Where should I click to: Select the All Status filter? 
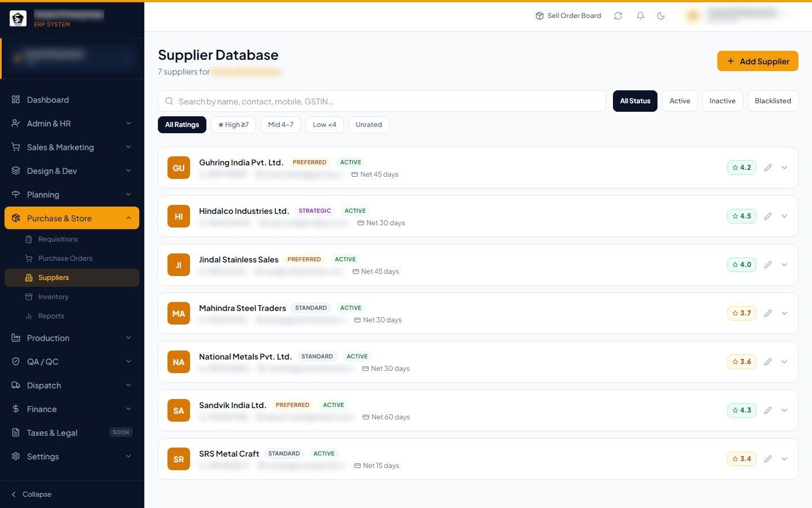[x=635, y=101]
